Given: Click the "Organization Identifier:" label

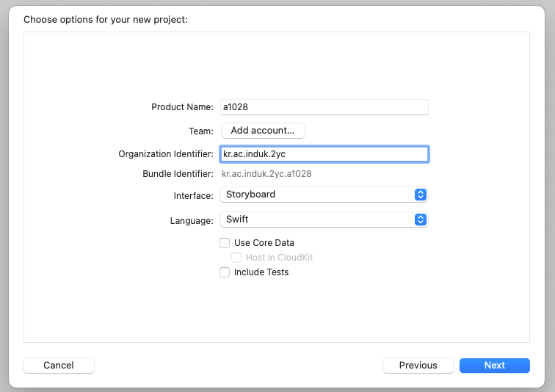Looking at the screenshot, I should click(x=166, y=154).
